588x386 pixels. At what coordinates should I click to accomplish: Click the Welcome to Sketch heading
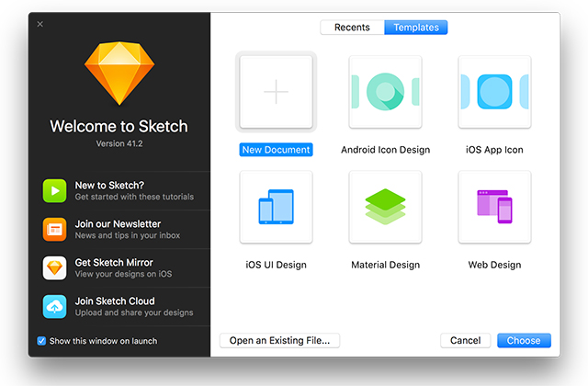[x=119, y=127]
